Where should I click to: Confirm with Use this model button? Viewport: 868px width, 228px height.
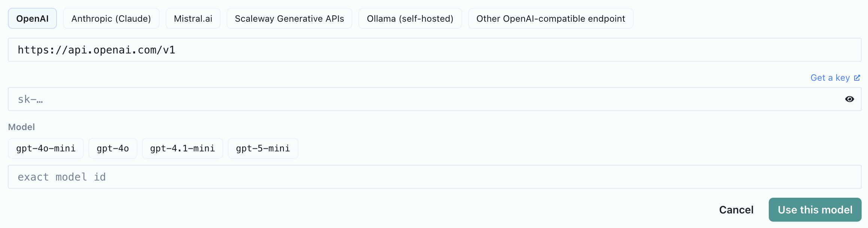click(815, 210)
